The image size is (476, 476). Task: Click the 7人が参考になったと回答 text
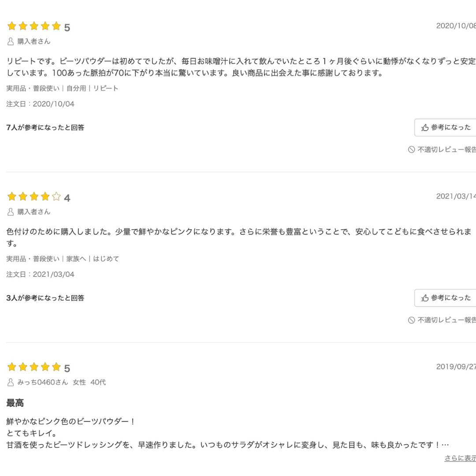click(45, 128)
